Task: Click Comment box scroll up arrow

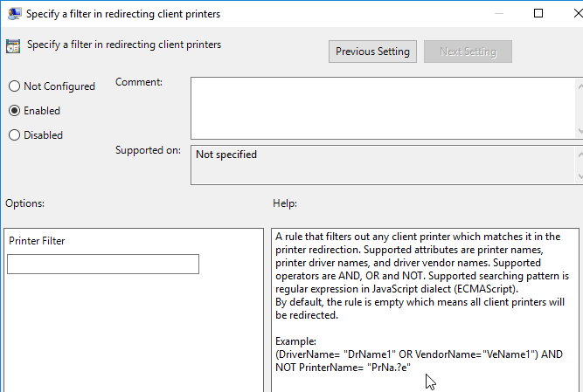Action: tap(580, 86)
